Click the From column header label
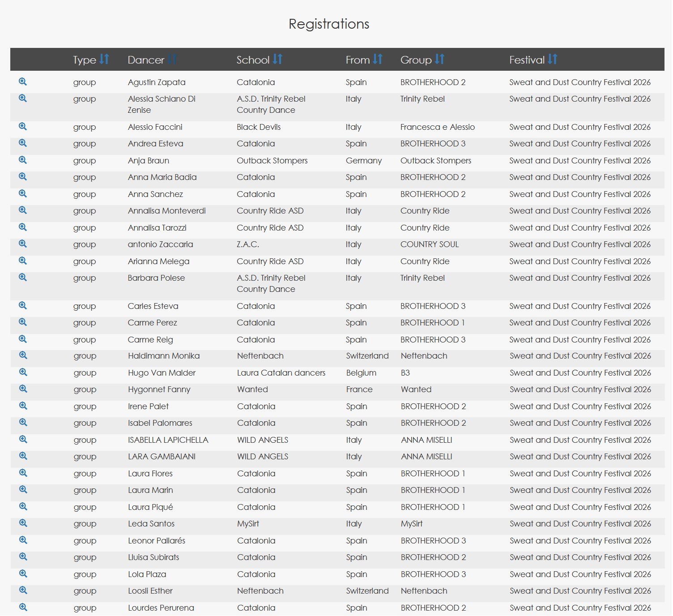 358,60
